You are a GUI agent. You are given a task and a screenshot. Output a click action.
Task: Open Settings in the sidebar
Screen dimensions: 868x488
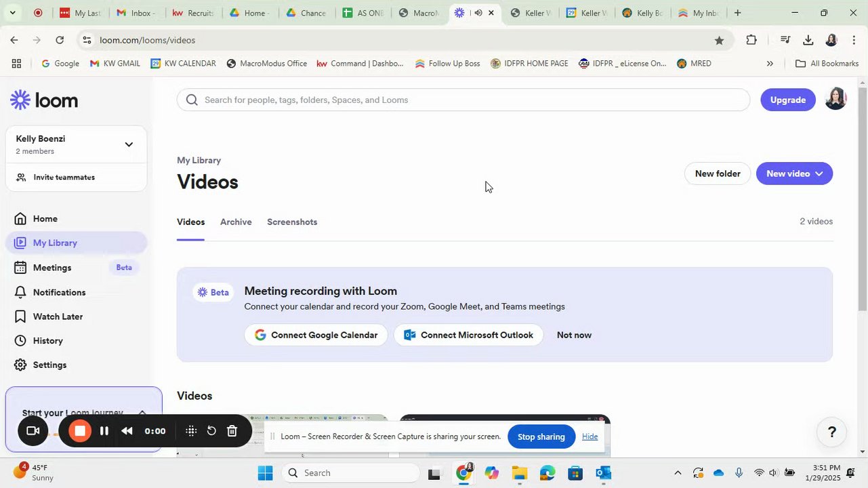click(x=76, y=365)
